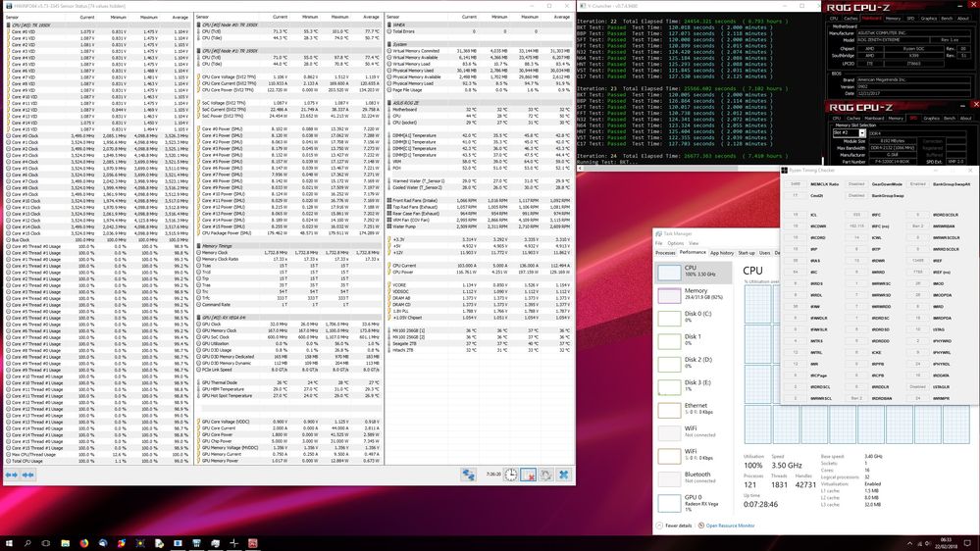This screenshot has width=980, height=551.
Task: Select the GPU Thermal Diode row
Action: coord(288,382)
